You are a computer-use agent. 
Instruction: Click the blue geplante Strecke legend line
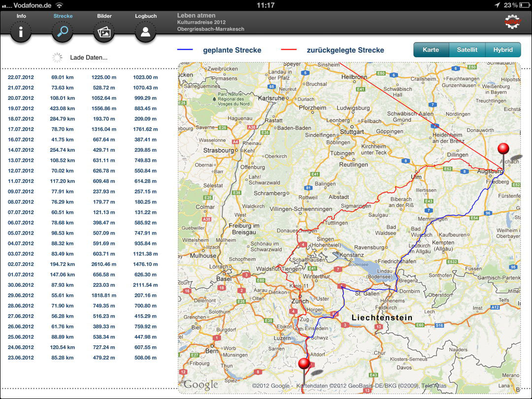click(x=185, y=50)
